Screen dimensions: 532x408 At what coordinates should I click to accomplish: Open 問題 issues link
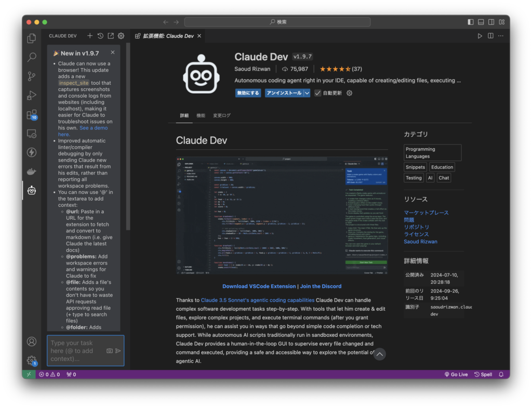[409, 220]
